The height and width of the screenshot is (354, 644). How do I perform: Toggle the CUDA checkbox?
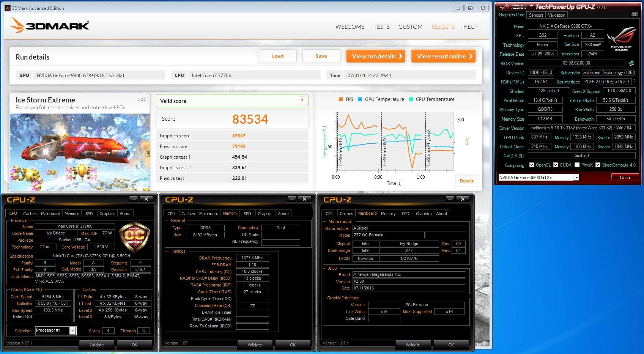pos(556,165)
